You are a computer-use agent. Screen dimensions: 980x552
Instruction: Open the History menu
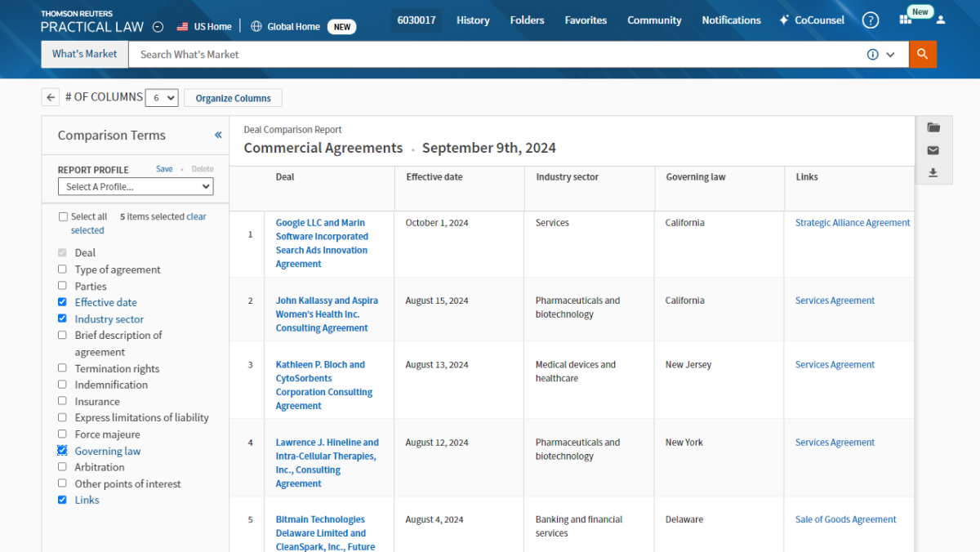pos(473,20)
